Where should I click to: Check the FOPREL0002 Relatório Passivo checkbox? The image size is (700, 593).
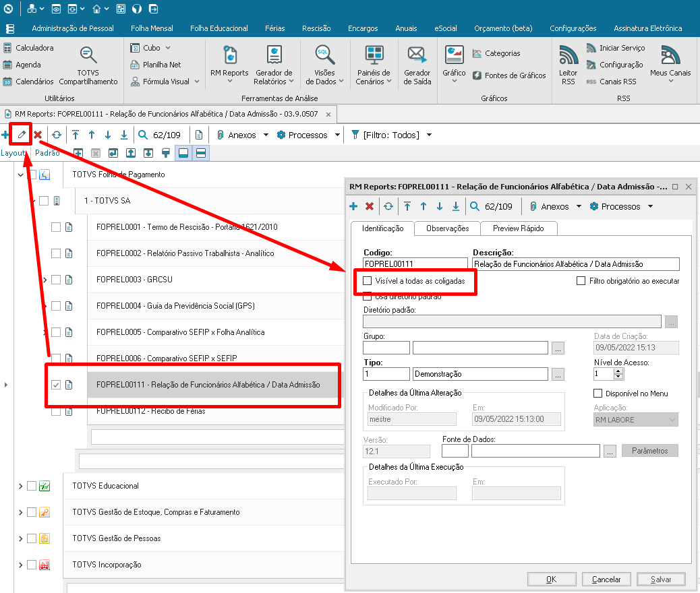pos(56,253)
